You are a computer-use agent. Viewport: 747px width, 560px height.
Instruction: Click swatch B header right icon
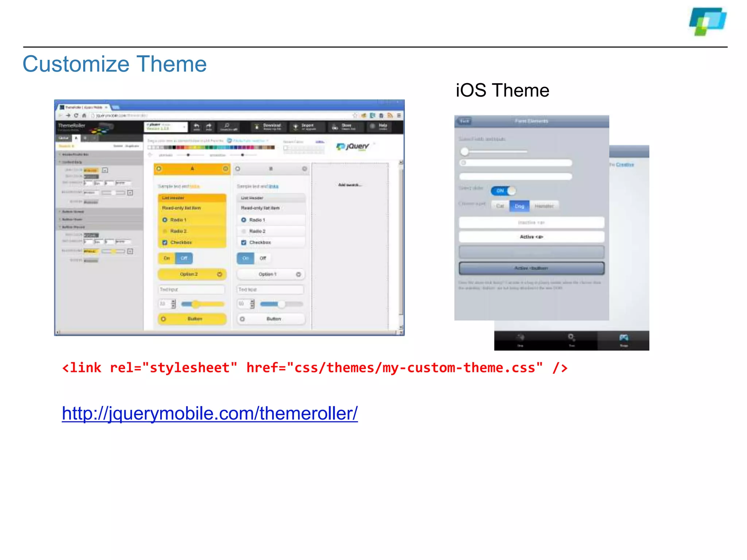pyautogui.click(x=305, y=169)
